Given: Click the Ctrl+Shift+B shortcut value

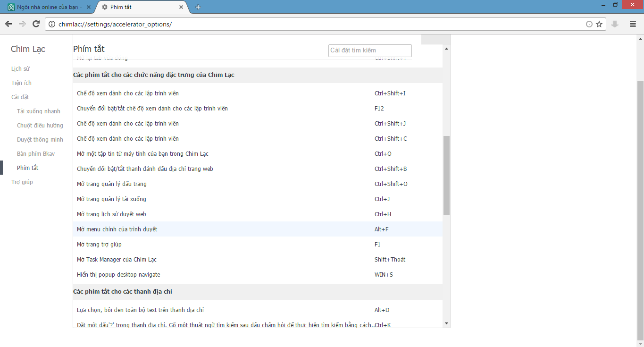Looking at the screenshot, I should (x=391, y=169).
